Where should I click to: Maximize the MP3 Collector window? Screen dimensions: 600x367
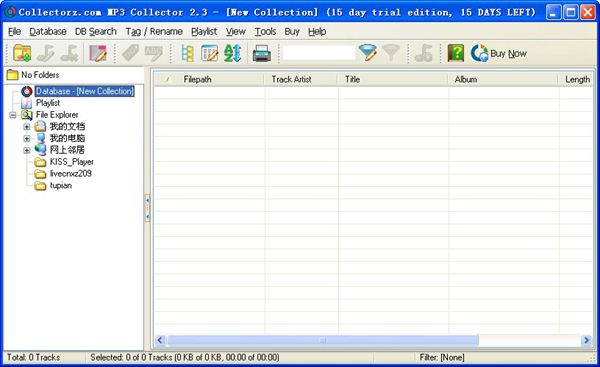571,12
